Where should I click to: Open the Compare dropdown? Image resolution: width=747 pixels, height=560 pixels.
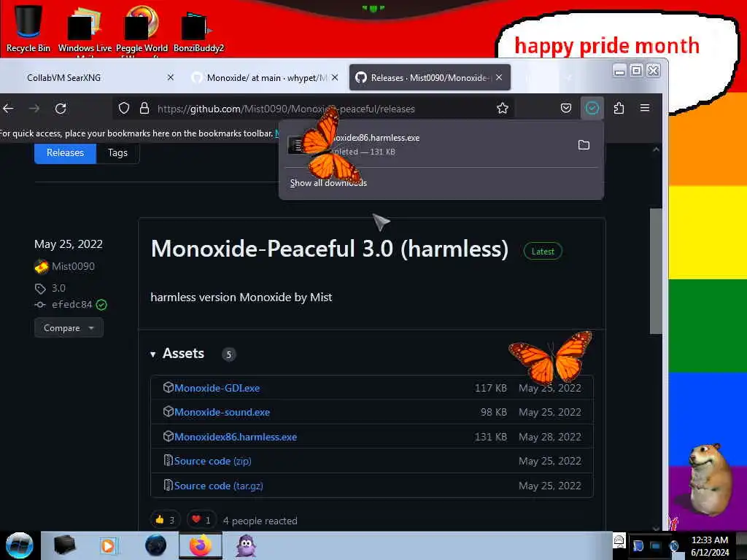click(69, 327)
